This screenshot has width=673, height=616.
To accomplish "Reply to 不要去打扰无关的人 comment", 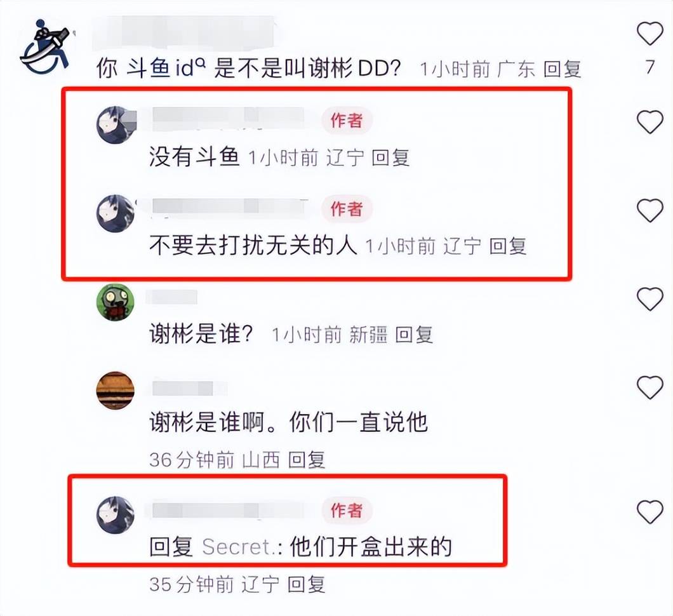I will point(508,246).
